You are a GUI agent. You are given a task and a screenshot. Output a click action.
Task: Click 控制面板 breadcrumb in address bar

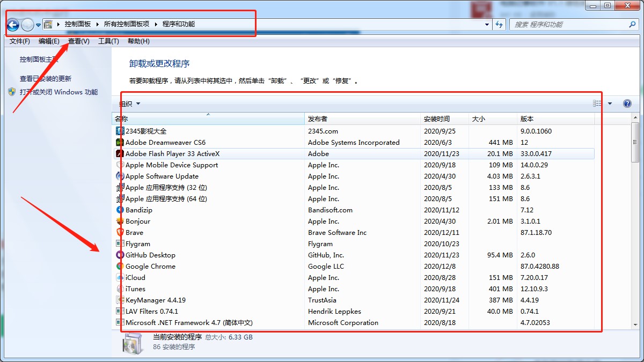pyautogui.click(x=78, y=24)
